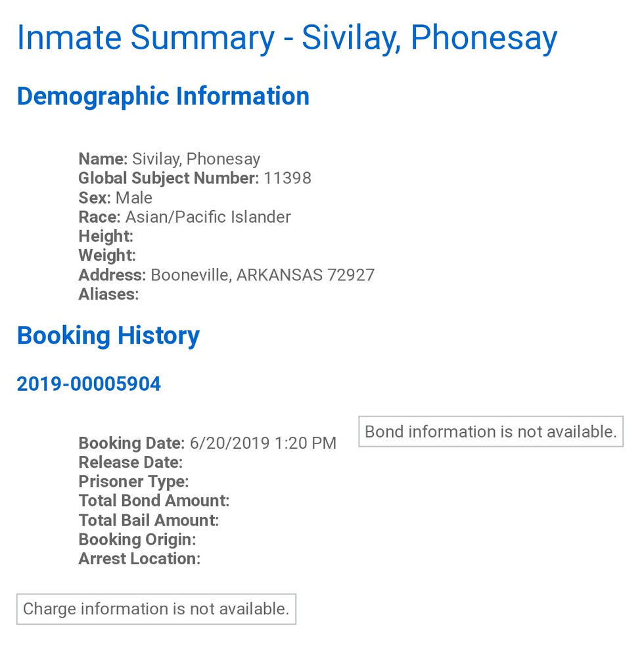Click the Global Subject Number label
This screenshot has height=651, width=644.
click(x=168, y=178)
